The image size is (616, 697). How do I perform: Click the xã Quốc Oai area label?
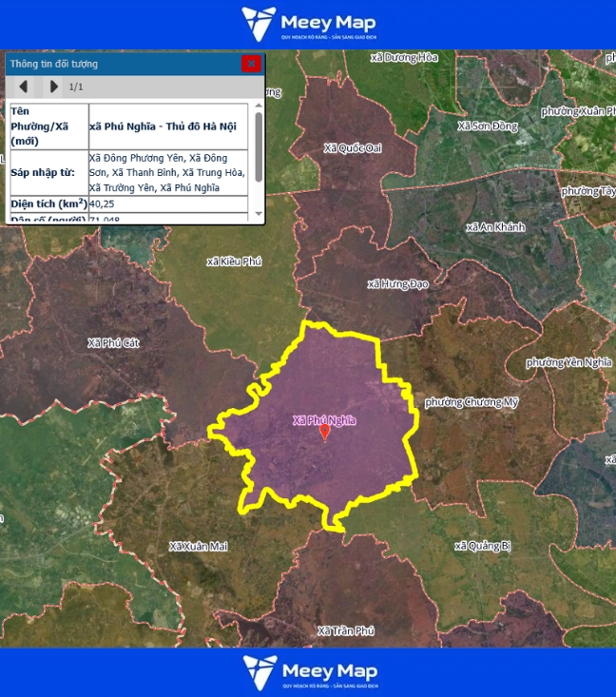click(352, 147)
